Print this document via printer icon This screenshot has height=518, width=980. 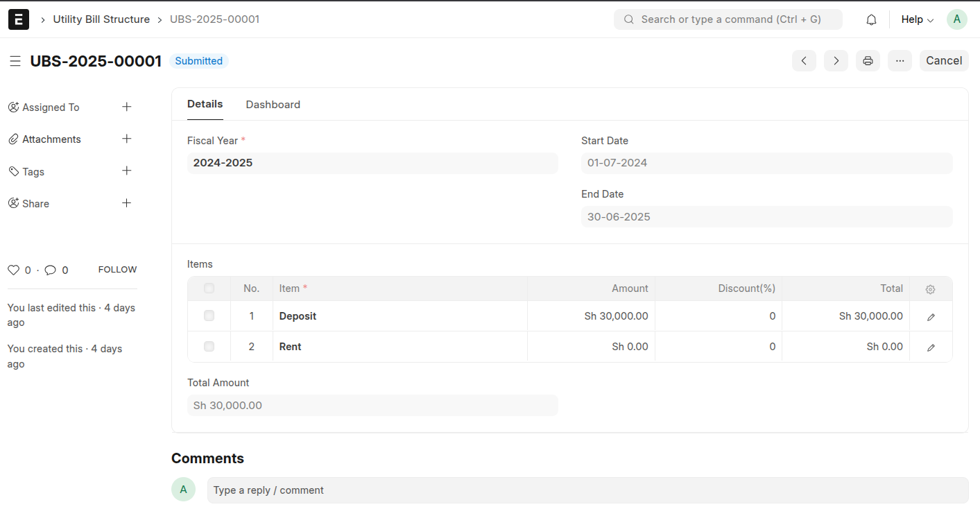[x=868, y=60]
